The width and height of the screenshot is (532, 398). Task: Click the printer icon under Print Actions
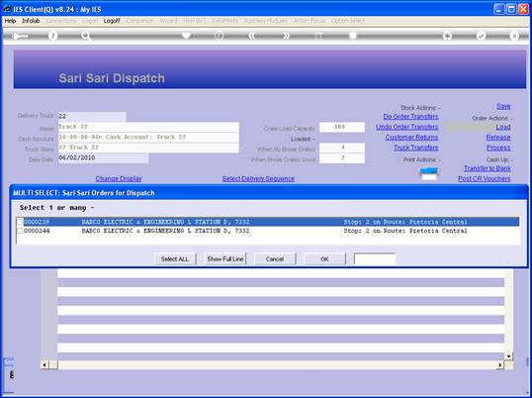[429, 173]
